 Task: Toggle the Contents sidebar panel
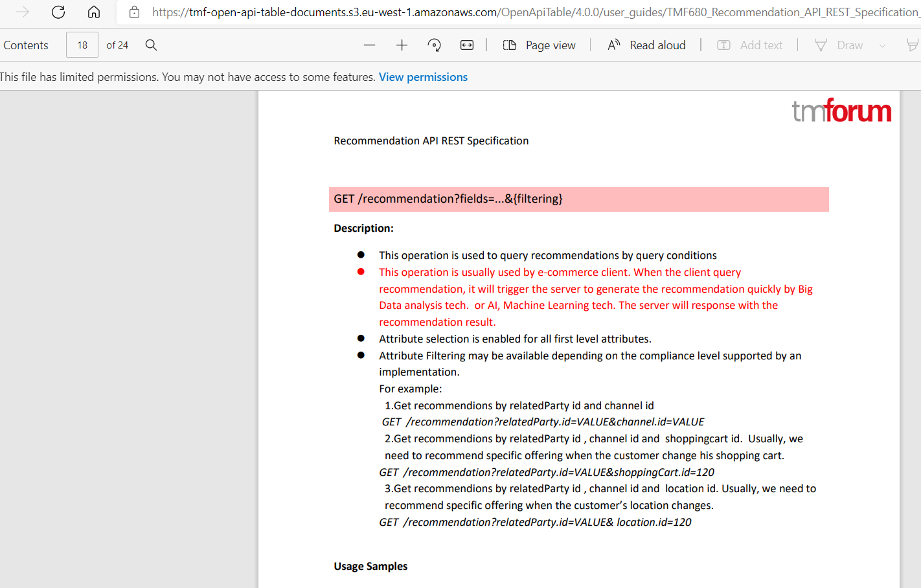click(x=26, y=45)
